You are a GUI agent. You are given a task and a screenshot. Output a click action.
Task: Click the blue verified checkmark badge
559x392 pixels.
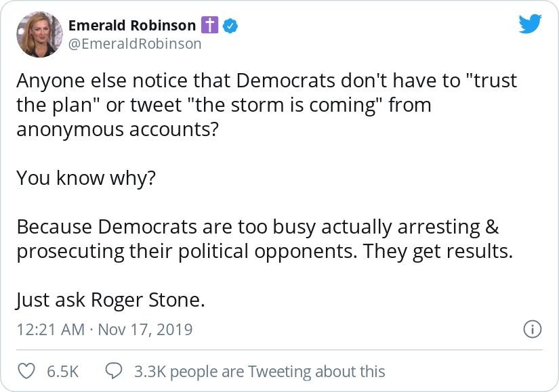230,26
